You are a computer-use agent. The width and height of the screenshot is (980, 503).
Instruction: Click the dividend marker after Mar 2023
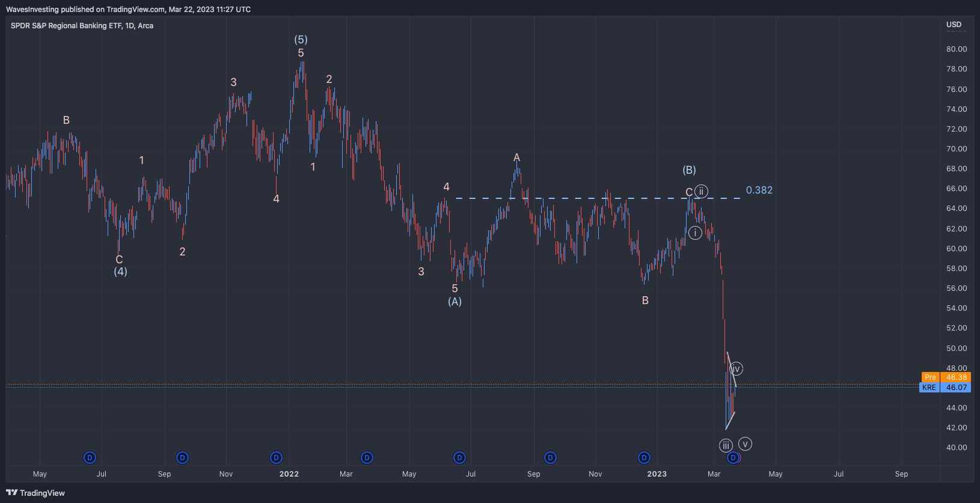tap(733, 458)
